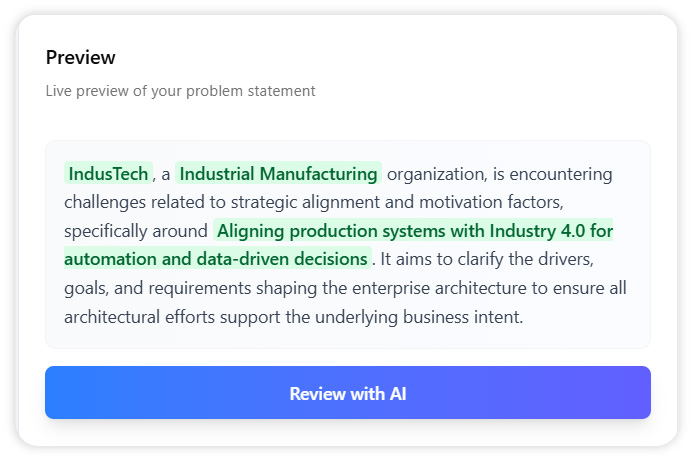The image size is (694, 460).
Task: Click the Preview heading
Action: [81, 57]
